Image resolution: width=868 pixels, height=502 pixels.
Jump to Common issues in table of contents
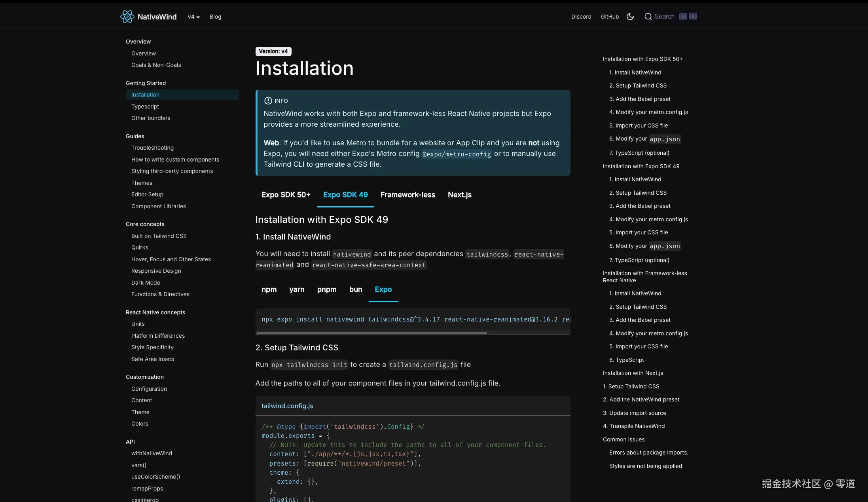pos(624,439)
